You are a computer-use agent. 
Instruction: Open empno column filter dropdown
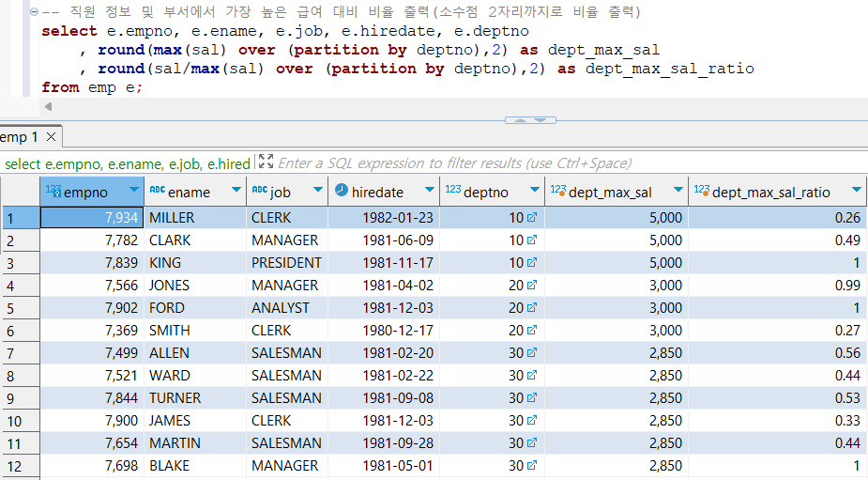pyautogui.click(x=134, y=190)
